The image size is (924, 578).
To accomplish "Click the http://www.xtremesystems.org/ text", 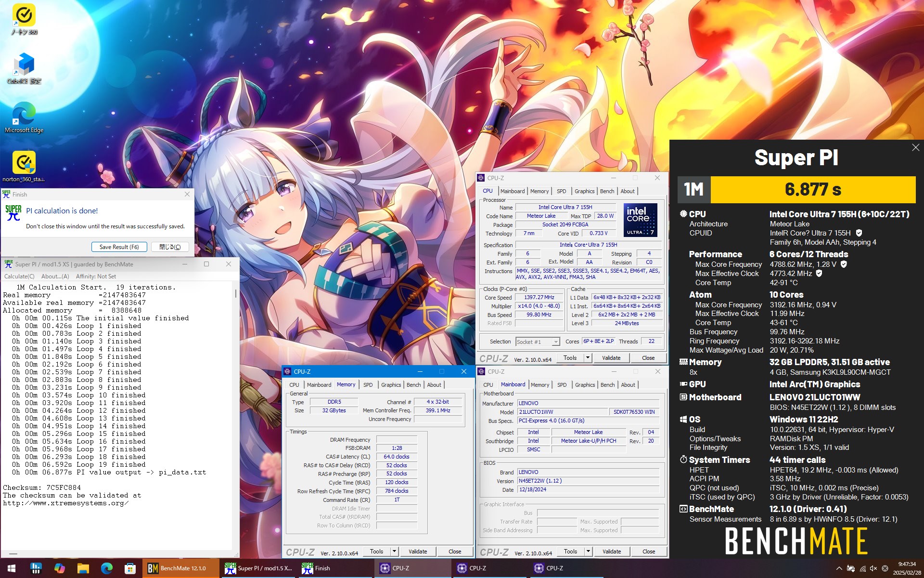I will pos(65,503).
